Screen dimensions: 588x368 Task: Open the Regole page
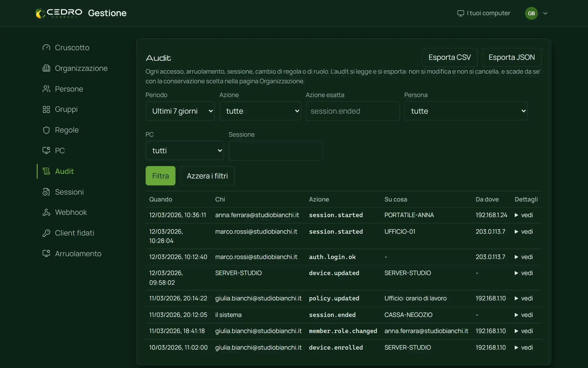coord(67,130)
